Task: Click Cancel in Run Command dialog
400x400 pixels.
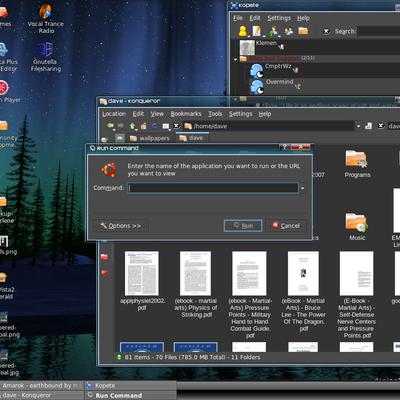Action: 286,226
